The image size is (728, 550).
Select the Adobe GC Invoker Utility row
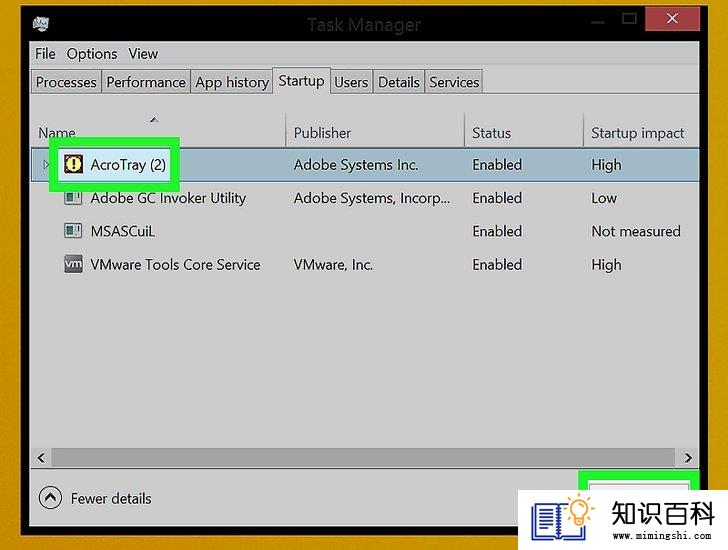[365, 198]
